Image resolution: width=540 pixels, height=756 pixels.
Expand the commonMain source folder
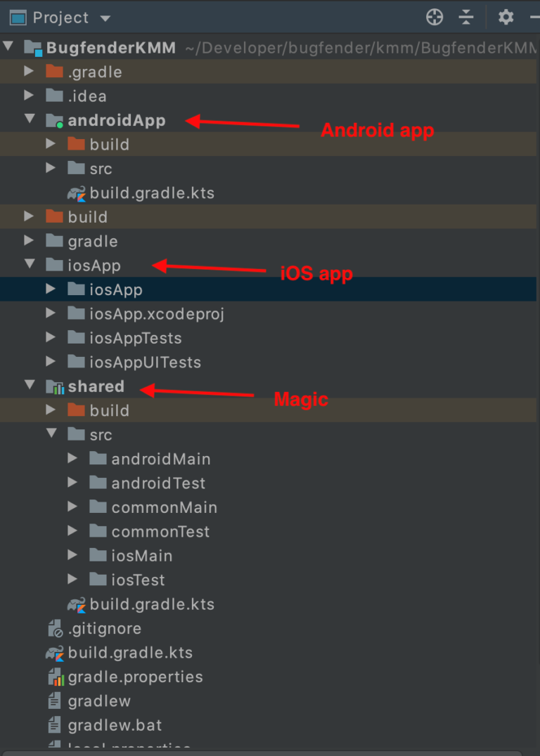click(74, 507)
